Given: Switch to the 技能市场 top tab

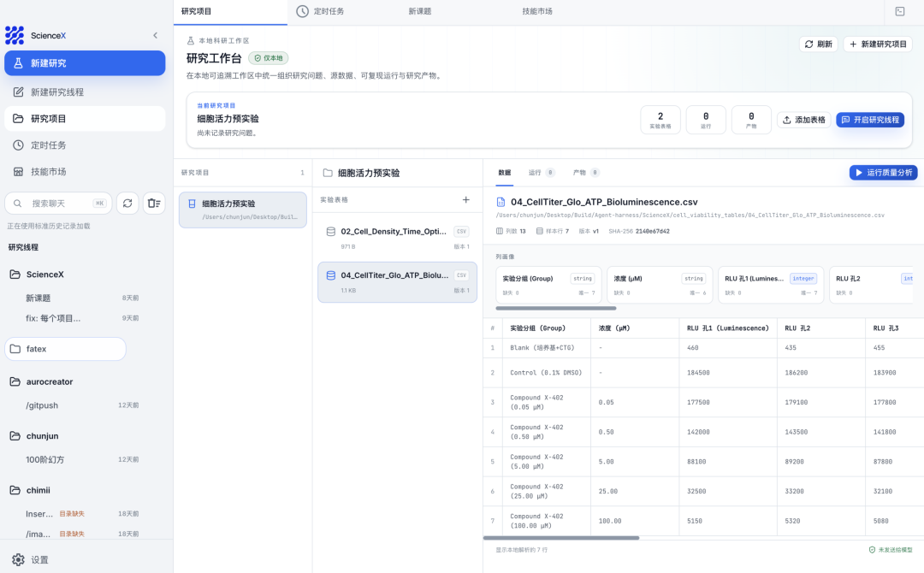Looking at the screenshot, I should click(x=536, y=11).
